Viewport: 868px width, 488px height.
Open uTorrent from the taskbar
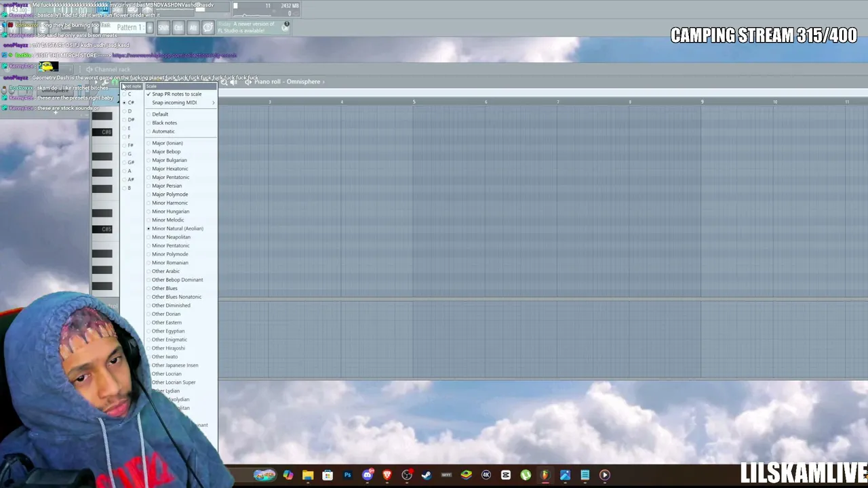[526, 475]
